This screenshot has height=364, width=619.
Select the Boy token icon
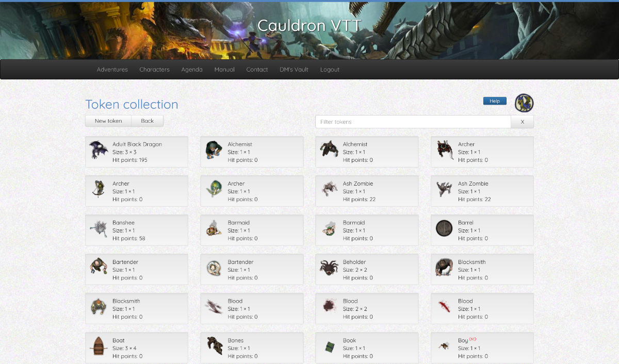444,346
